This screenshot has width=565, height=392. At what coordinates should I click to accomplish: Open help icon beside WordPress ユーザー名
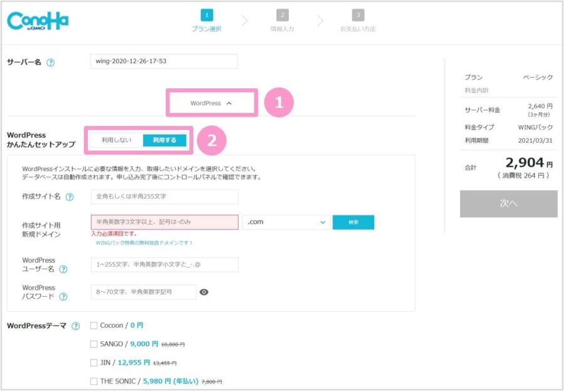coord(63,269)
